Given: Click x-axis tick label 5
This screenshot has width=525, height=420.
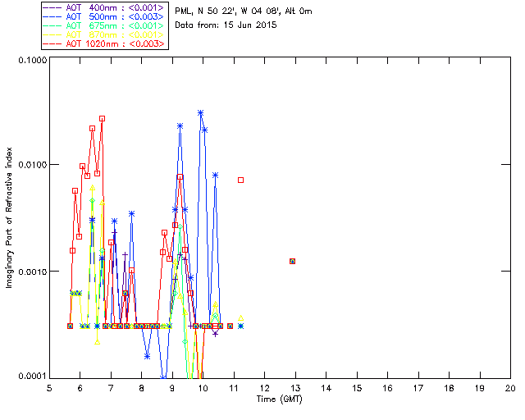Looking at the screenshot, I should click(x=49, y=388).
